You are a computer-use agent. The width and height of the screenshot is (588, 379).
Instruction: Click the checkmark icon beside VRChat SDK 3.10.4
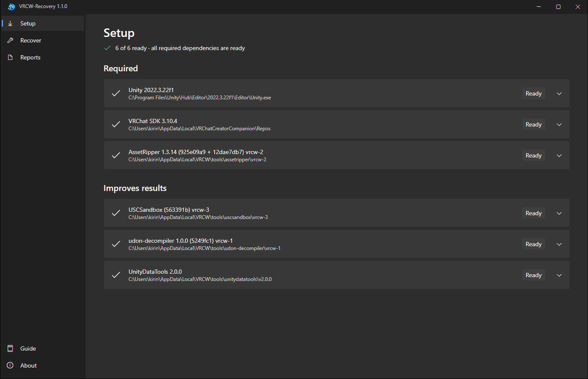pyautogui.click(x=116, y=124)
